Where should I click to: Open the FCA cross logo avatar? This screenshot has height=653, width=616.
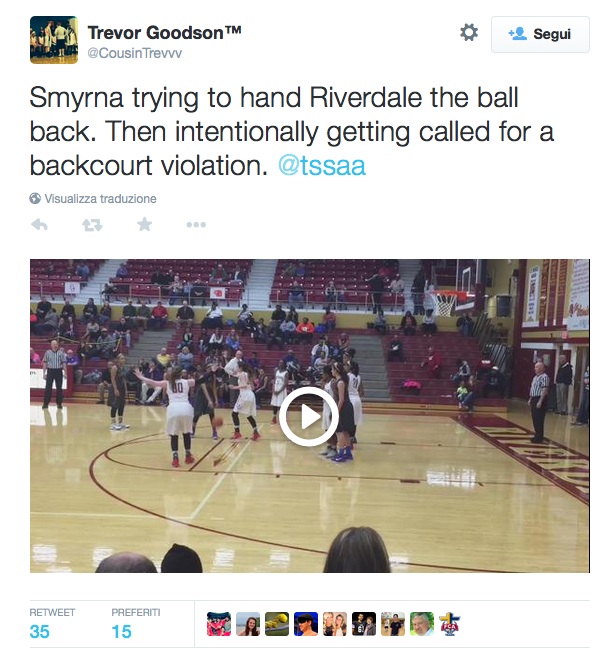click(x=451, y=624)
